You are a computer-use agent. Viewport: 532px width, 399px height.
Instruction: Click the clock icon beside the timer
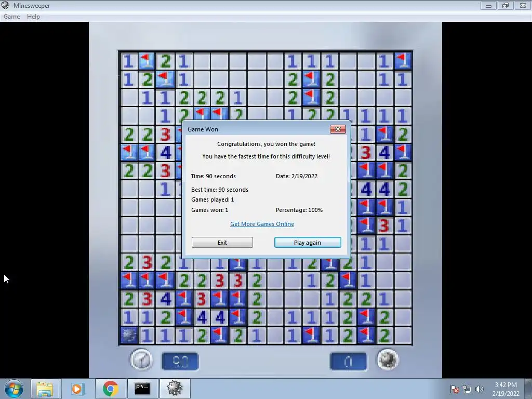click(x=141, y=360)
